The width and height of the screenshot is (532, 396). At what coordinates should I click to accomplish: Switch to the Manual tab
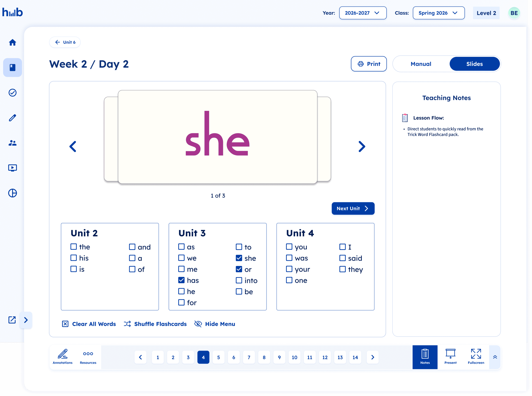point(421,64)
